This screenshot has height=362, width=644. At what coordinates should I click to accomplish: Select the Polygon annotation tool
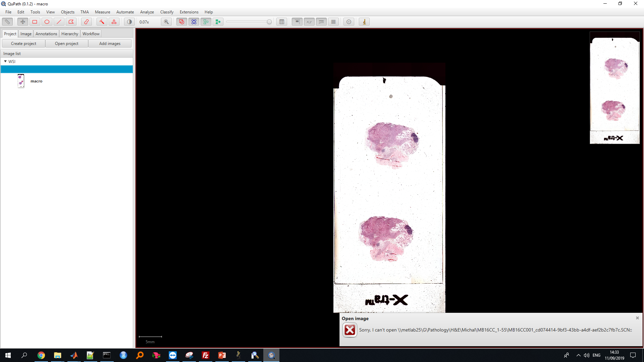(x=71, y=22)
